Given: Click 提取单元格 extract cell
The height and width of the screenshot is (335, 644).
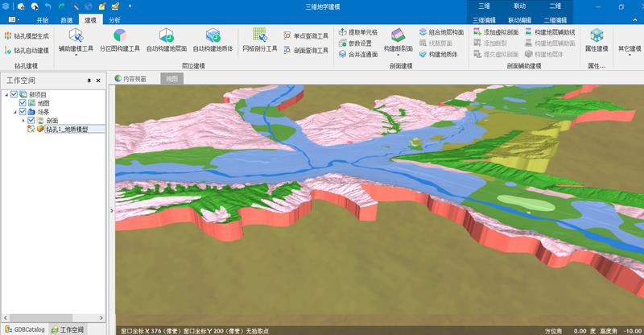Looking at the screenshot, I should (x=358, y=32).
